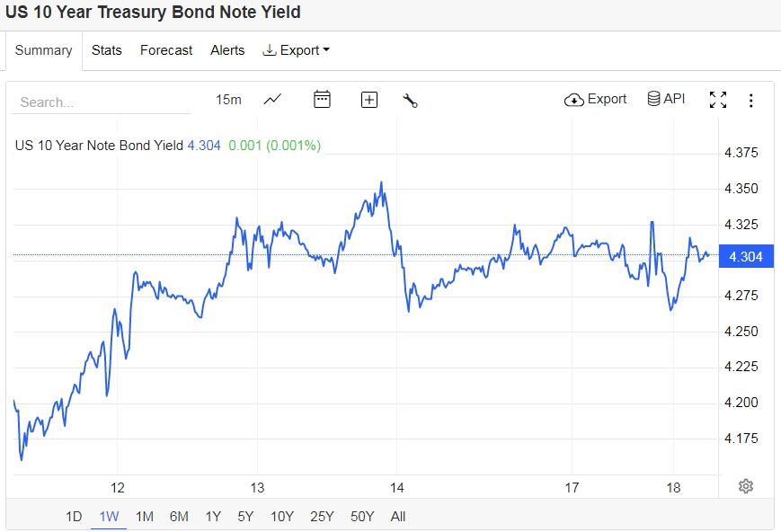The width and height of the screenshot is (781, 532).
Task: Open the wrench chart tools icon
Action: 411,100
